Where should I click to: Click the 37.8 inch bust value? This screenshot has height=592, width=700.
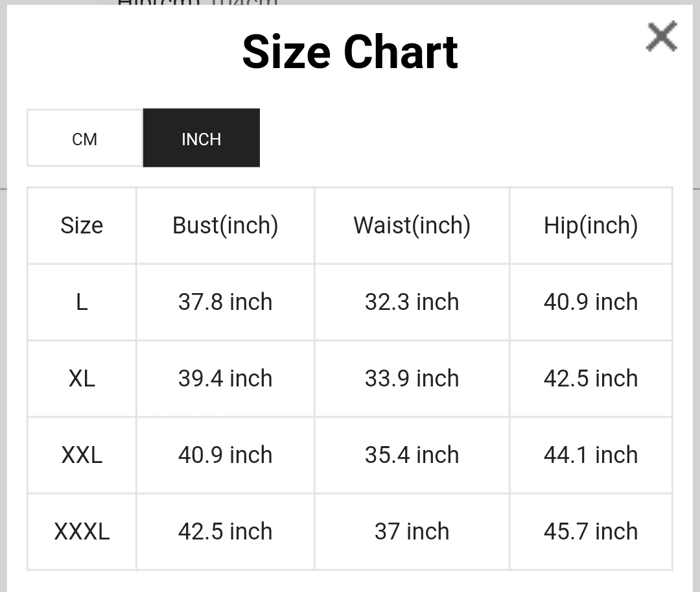[225, 302]
